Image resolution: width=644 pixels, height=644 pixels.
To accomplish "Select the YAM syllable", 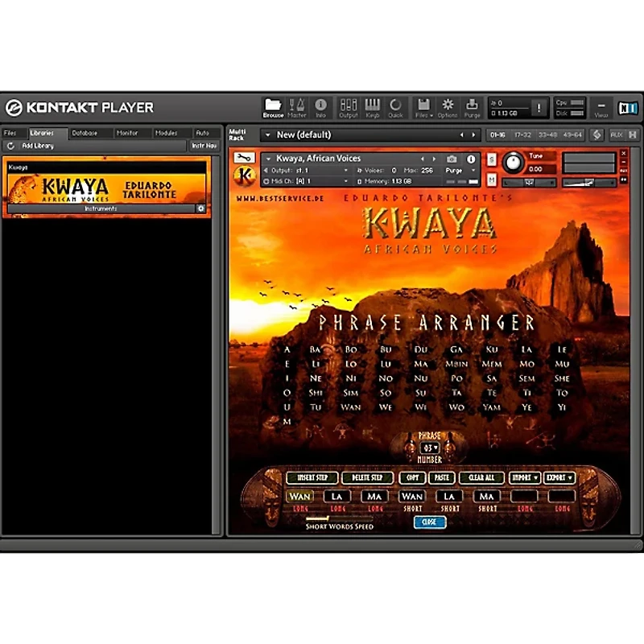I will click(x=491, y=407).
